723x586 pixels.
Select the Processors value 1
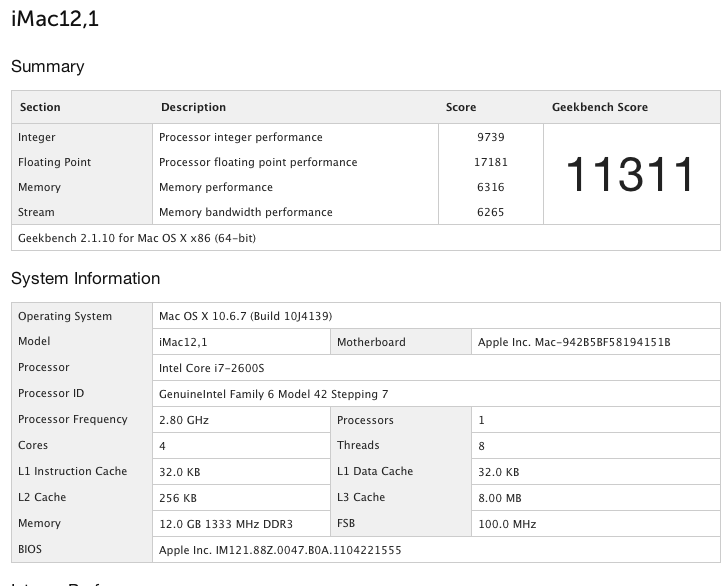481,420
